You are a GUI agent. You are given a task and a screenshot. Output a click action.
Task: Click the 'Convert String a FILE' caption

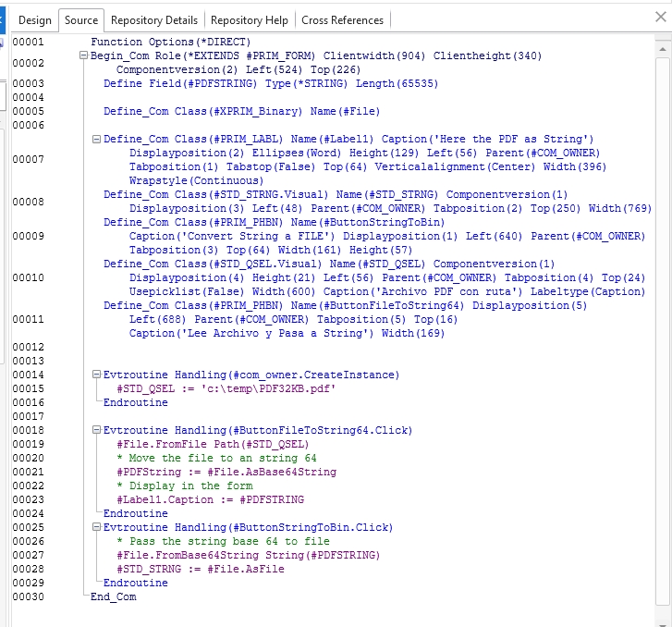[258, 236]
